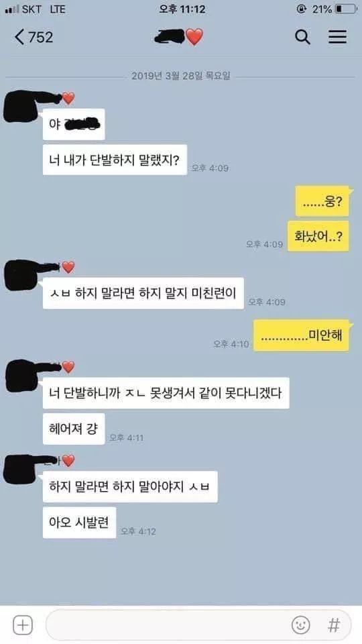
Task: Select the 아오 message bubble at bottom
Action: (79, 523)
